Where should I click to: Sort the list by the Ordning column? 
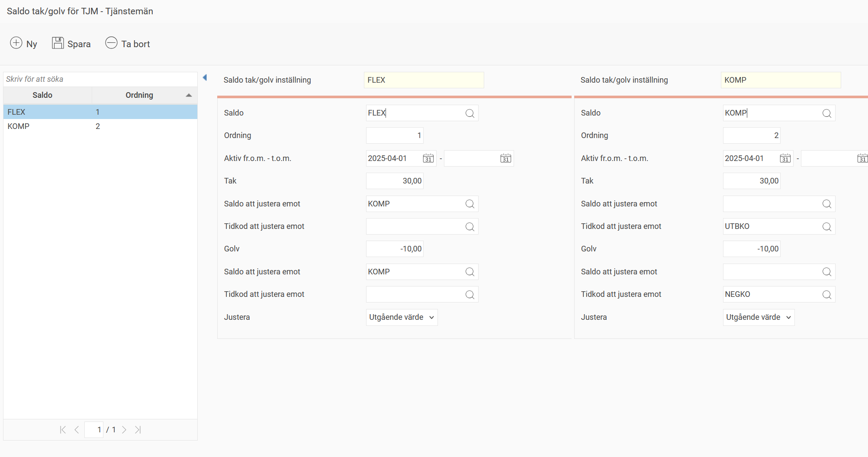pos(139,95)
